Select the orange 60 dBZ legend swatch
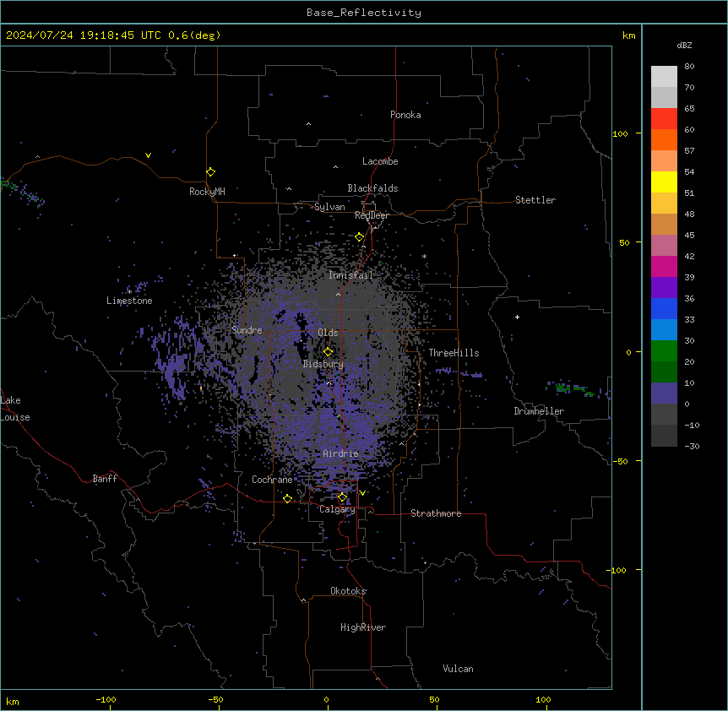Viewport: 728px width, 711px height. click(664, 139)
